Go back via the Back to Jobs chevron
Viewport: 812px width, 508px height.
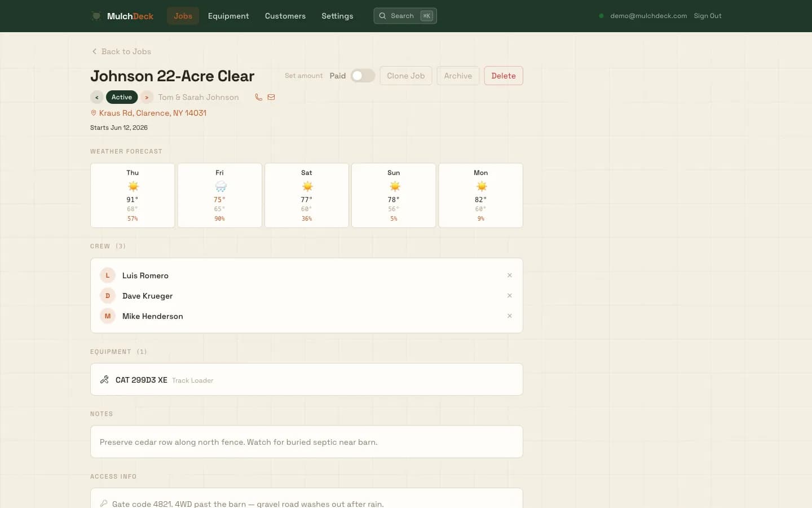click(x=94, y=51)
